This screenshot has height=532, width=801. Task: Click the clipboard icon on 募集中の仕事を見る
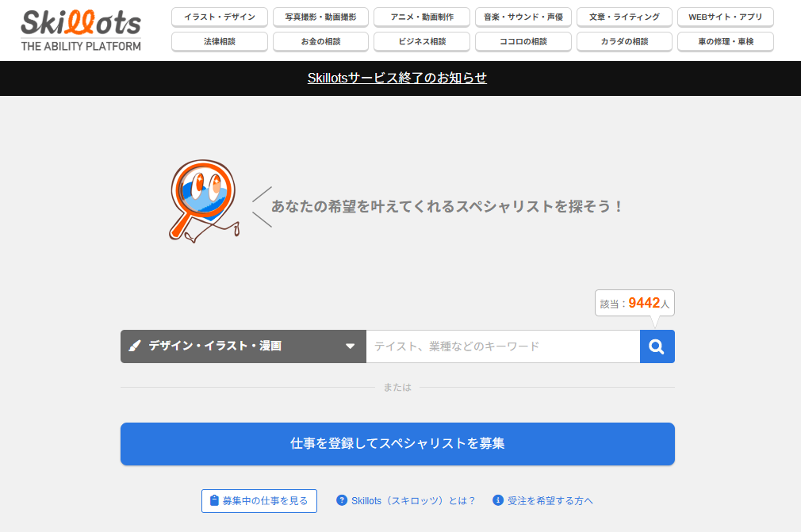tap(214, 501)
